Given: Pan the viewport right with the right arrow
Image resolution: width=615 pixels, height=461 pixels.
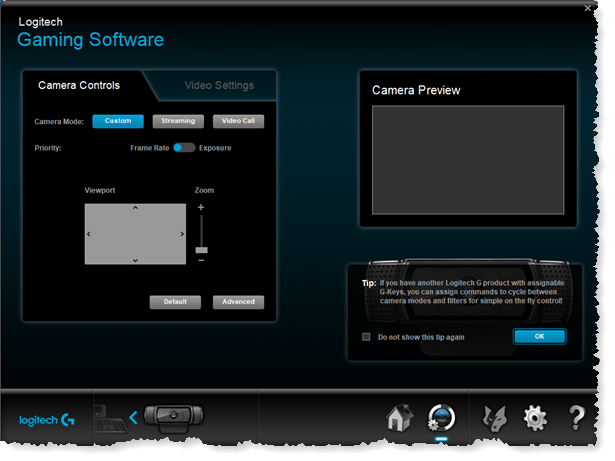Looking at the screenshot, I should (x=181, y=234).
